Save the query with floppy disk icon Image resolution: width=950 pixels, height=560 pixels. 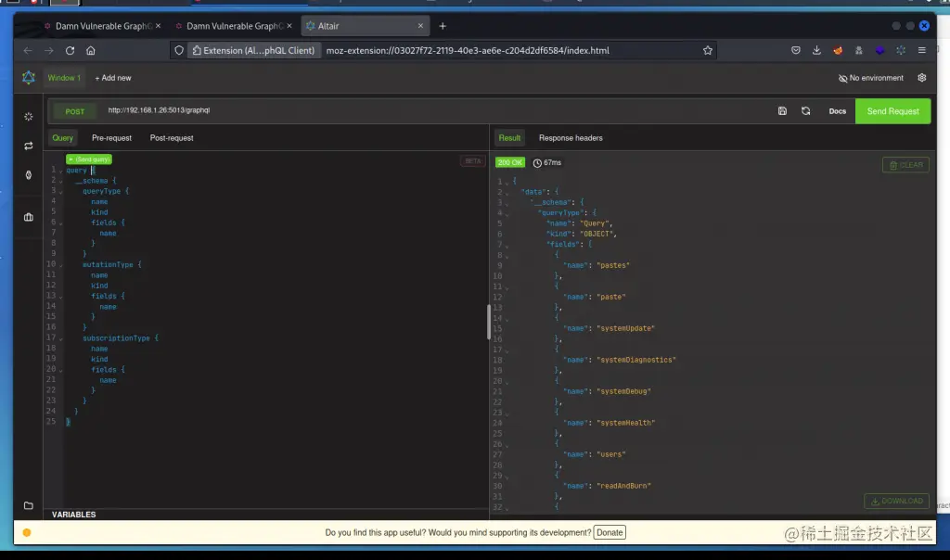pos(782,110)
